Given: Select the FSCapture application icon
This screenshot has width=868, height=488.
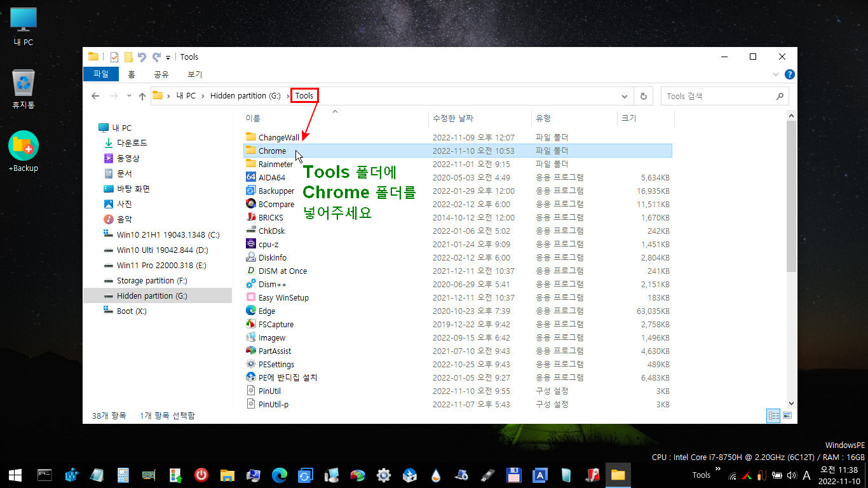Looking at the screenshot, I should pos(251,324).
